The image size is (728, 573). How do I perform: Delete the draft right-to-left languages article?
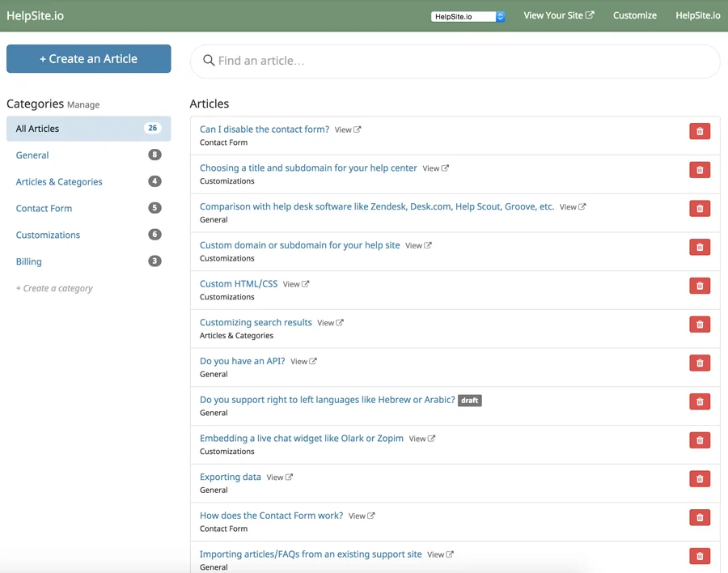click(699, 401)
